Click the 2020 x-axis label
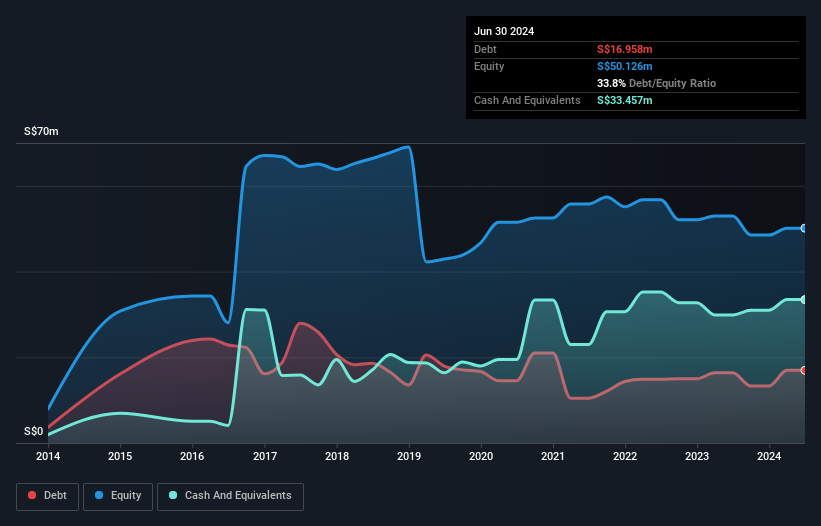The width and height of the screenshot is (821, 526). [481, 456]
